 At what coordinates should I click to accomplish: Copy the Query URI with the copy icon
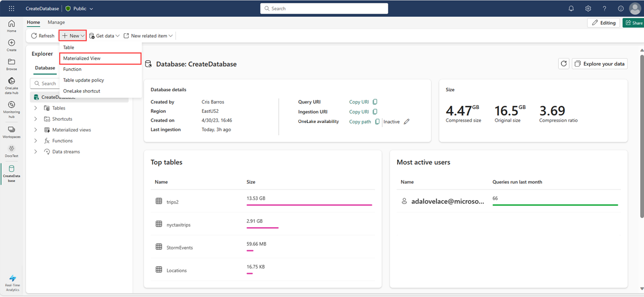[x=375, y=102]
